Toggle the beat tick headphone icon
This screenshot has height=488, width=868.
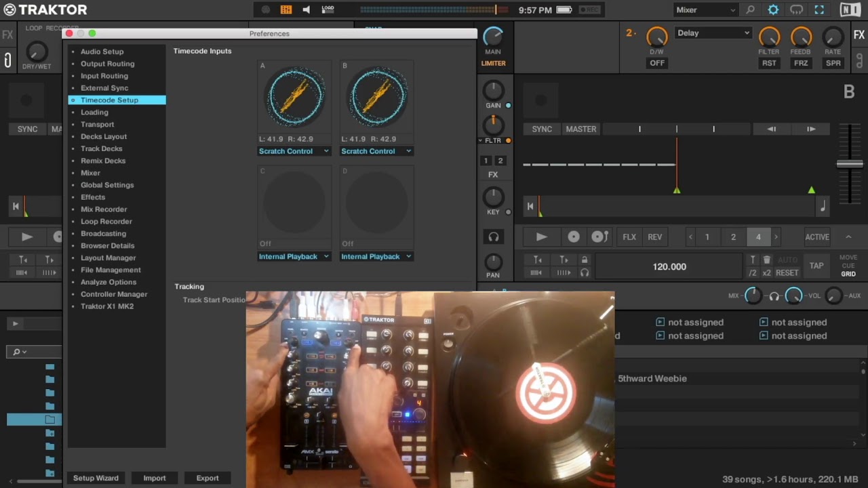pos(585,272)
